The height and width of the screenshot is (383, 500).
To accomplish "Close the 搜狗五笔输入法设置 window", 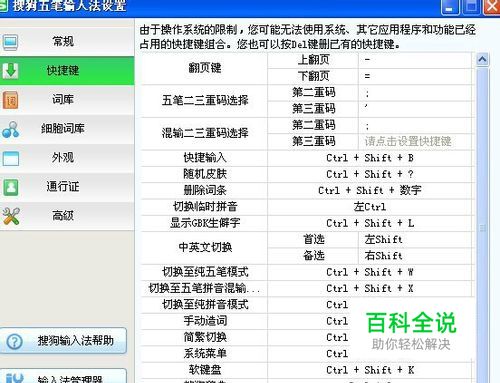I will click(492, 7).
